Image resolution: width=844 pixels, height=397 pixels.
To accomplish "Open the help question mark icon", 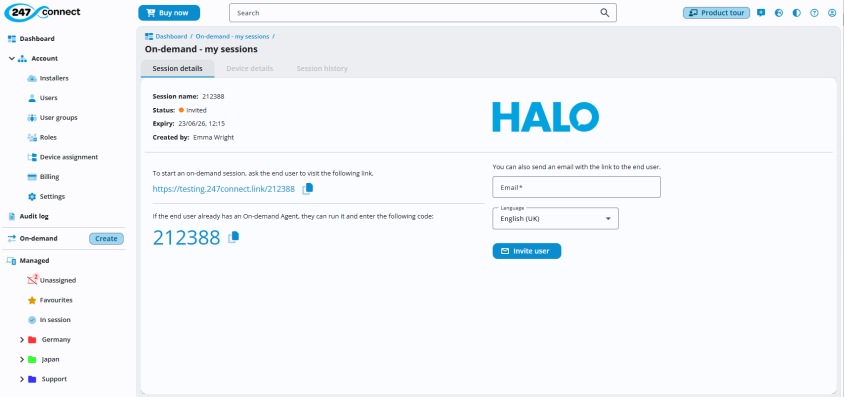I will point(814,13).
